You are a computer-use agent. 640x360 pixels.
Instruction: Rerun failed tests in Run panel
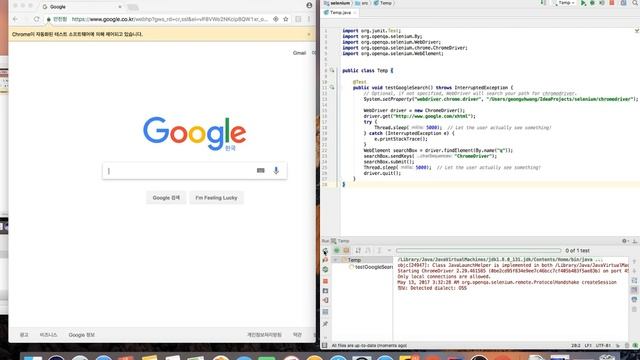coord(325,260)
